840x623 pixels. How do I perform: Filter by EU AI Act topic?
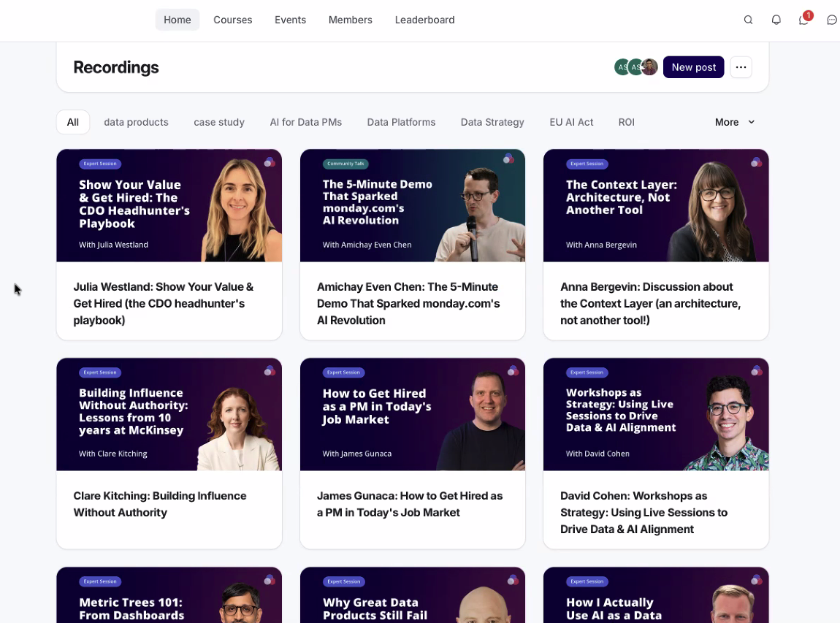[571, 122]
